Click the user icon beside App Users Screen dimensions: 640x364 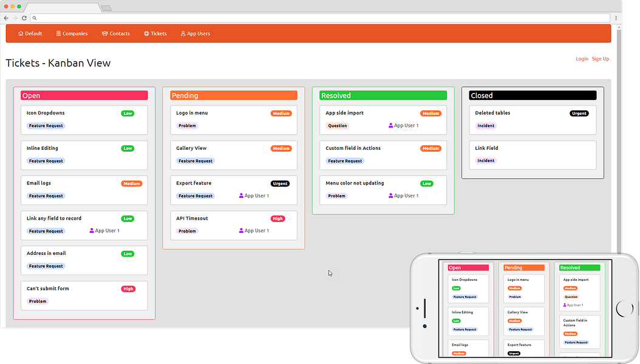point(183,34)
